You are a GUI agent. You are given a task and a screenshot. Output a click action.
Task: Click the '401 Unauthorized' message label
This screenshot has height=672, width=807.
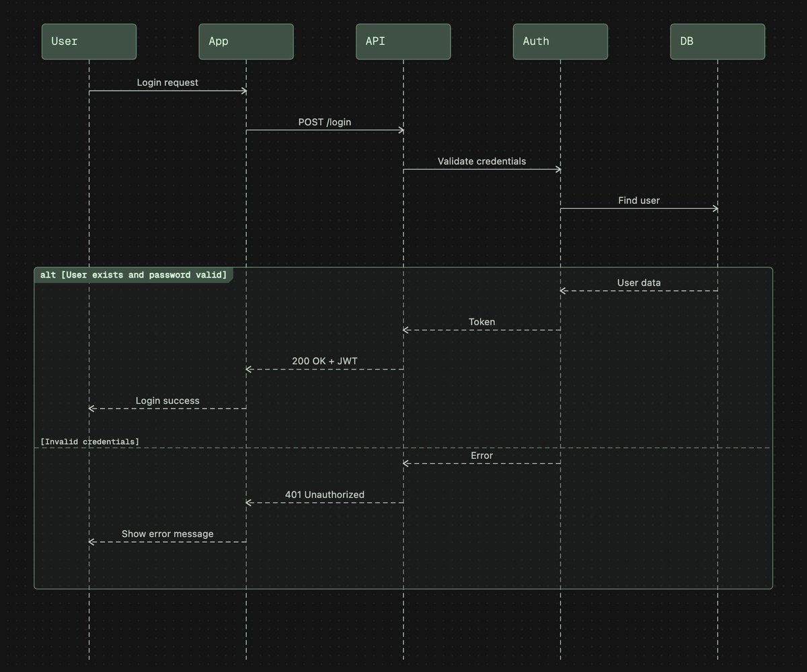click(x=324, y=495)
